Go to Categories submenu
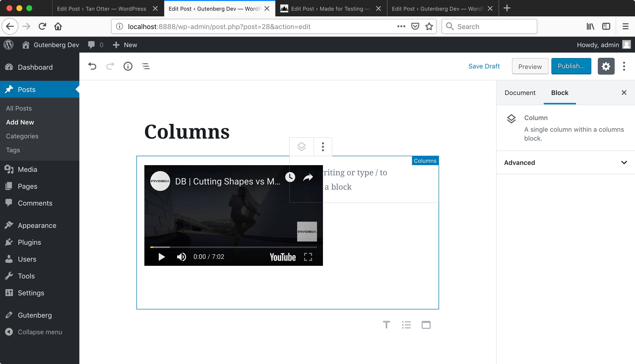635x364 pixels. tap(22, 136)
